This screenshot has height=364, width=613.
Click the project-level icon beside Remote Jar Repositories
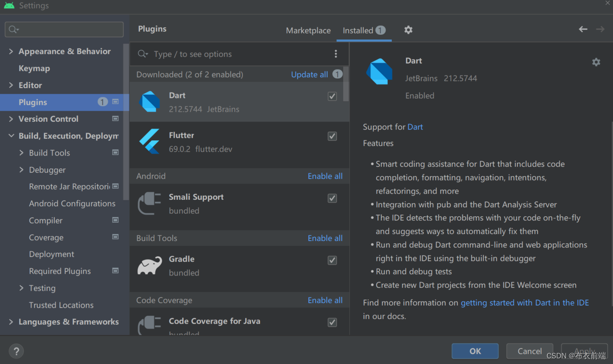point(115,186)
